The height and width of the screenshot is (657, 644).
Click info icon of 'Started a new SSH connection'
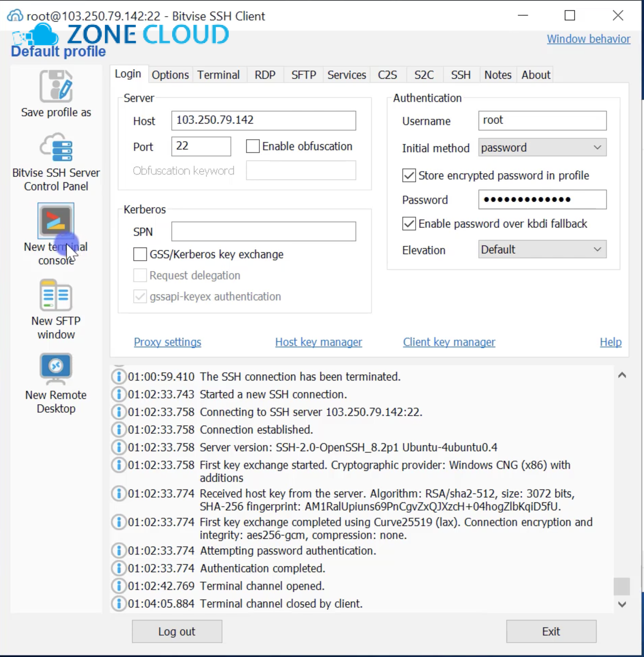(119, 394)
